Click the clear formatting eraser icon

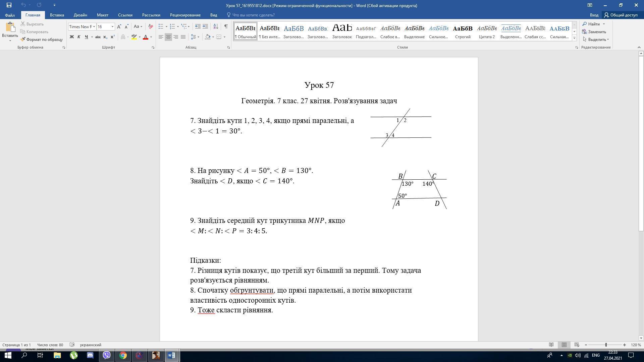151,26
